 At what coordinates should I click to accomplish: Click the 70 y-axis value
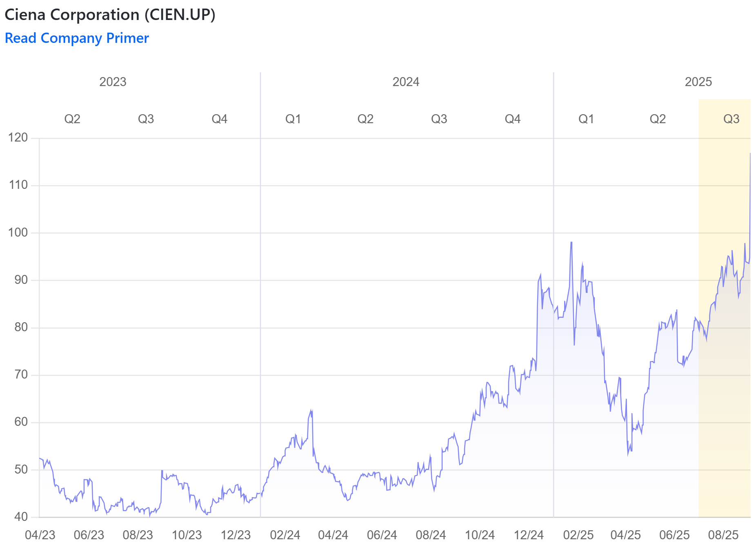(21, 374)
